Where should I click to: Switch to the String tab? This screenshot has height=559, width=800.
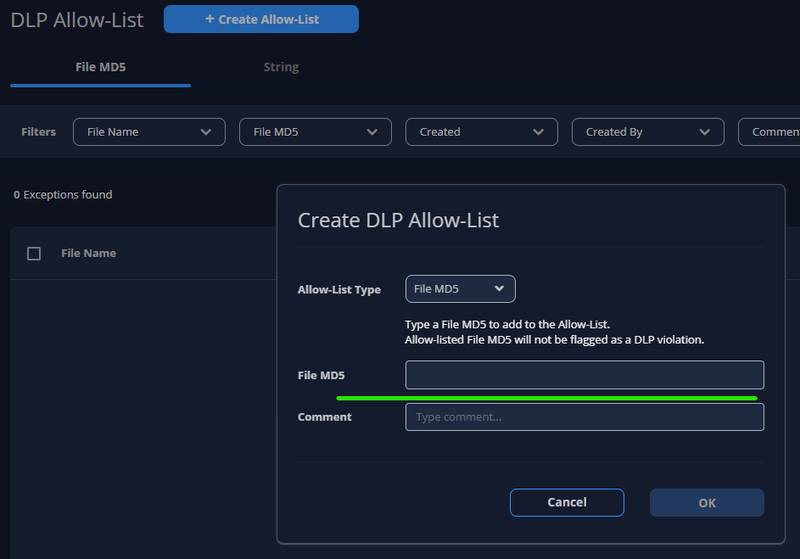click(x=281, y=67)
